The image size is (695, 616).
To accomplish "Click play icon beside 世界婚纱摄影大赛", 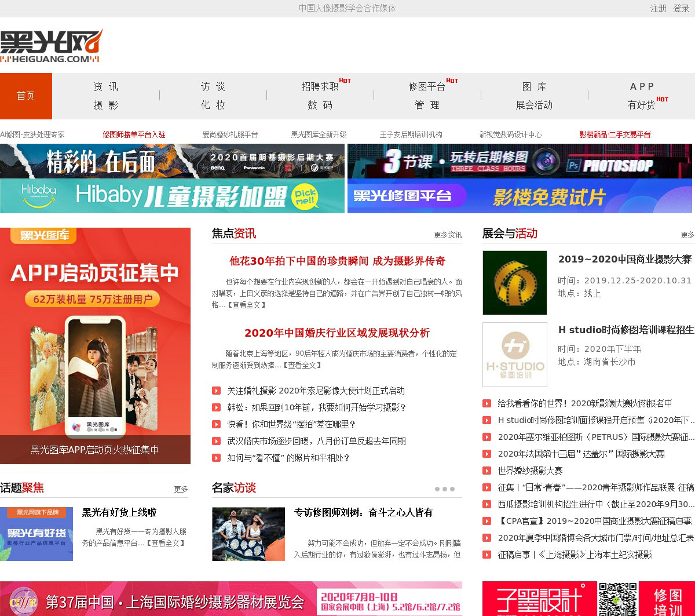I will [x=487, y=471].
